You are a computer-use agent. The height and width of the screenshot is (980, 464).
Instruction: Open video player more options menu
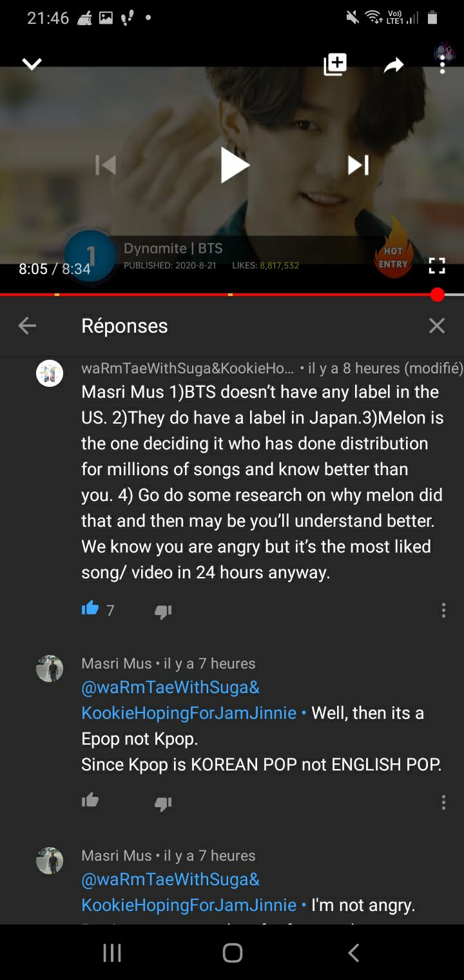(442, 64)
